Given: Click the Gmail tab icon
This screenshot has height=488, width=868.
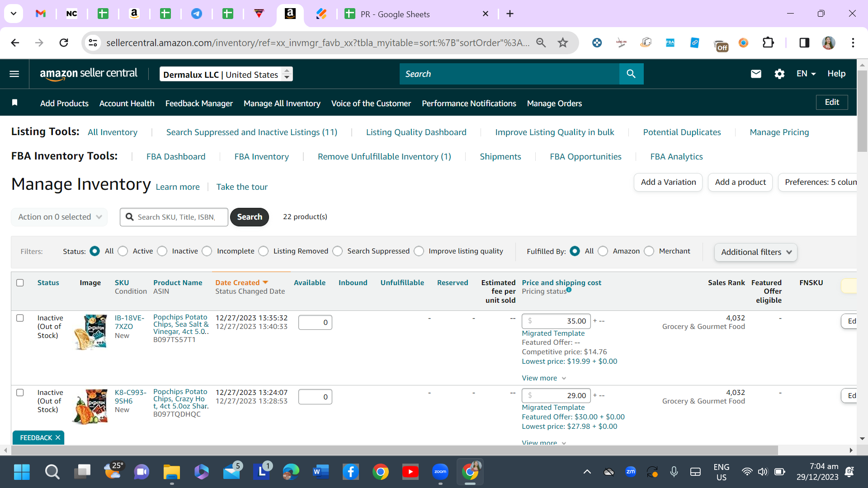Looking at the screenshot, I should [x=41, y=14].
